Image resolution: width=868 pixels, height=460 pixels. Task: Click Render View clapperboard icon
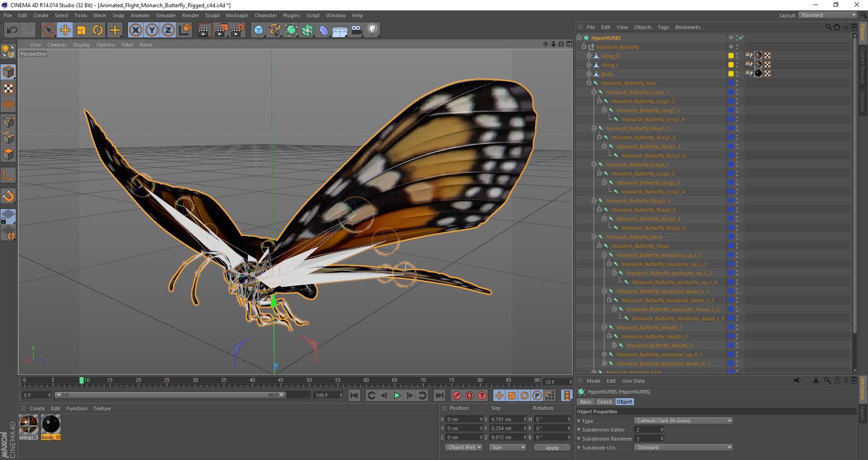(204, 30)
